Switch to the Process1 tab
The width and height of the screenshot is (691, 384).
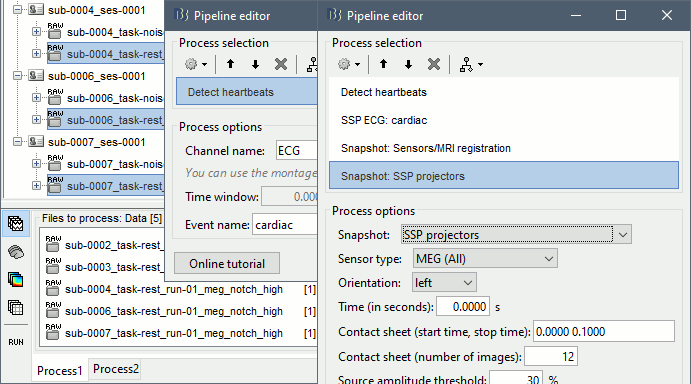click(59, 371)
